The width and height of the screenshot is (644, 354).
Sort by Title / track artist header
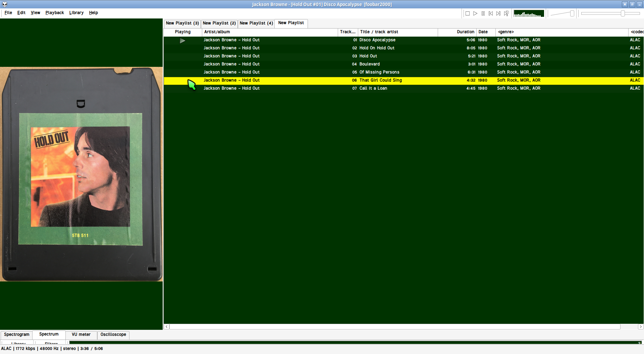click(398, 32)
